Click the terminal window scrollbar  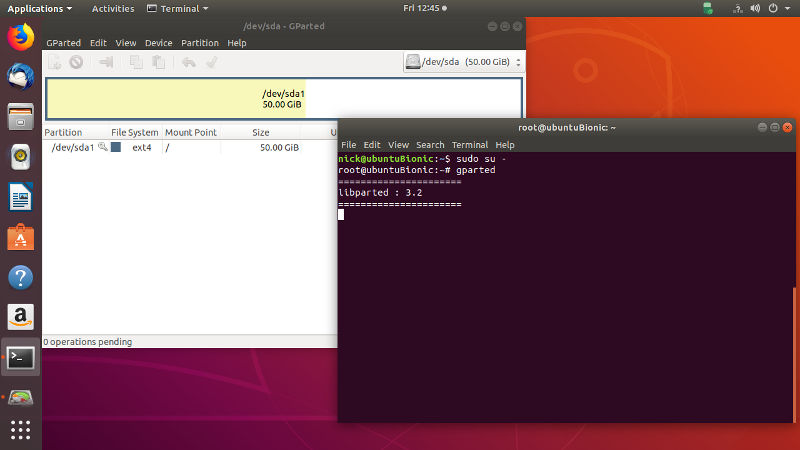click(793, 355)
